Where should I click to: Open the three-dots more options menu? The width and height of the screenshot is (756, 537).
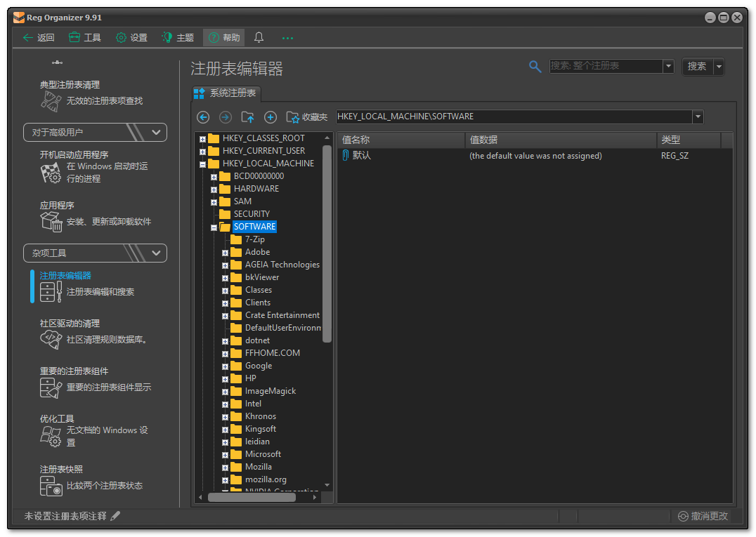(287, 38)
